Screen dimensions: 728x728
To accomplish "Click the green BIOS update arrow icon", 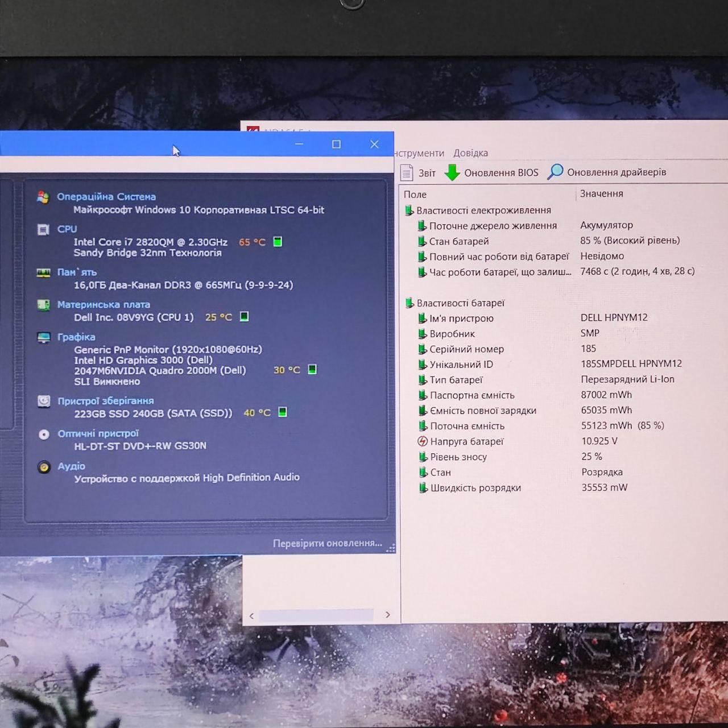I will coord(452,172).
